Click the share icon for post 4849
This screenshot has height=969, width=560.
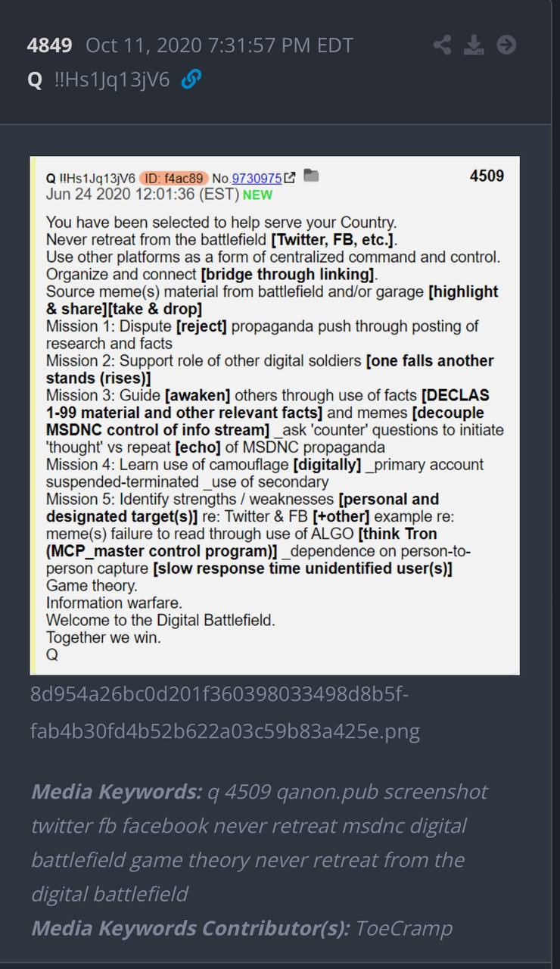[x=442, y=45]
